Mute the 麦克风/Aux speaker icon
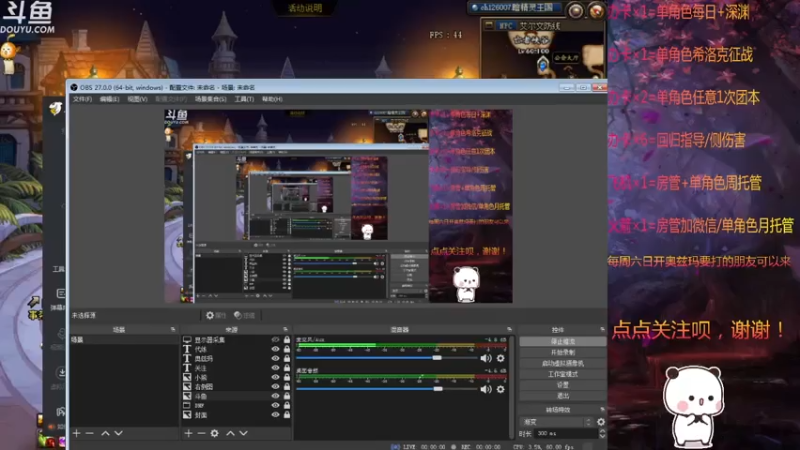Image resolution: width=800 pixels, height=450 pixels. (486, 358)
